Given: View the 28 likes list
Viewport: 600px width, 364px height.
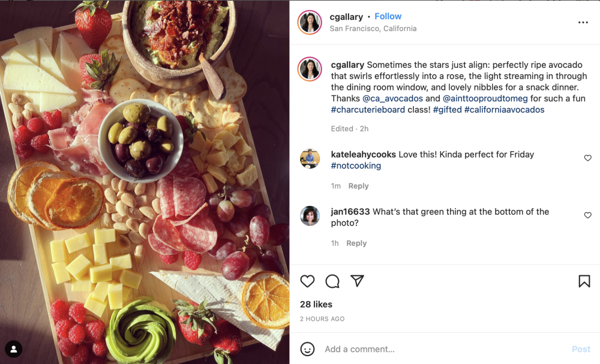Looking at the screenshot, I should point(316,304).
